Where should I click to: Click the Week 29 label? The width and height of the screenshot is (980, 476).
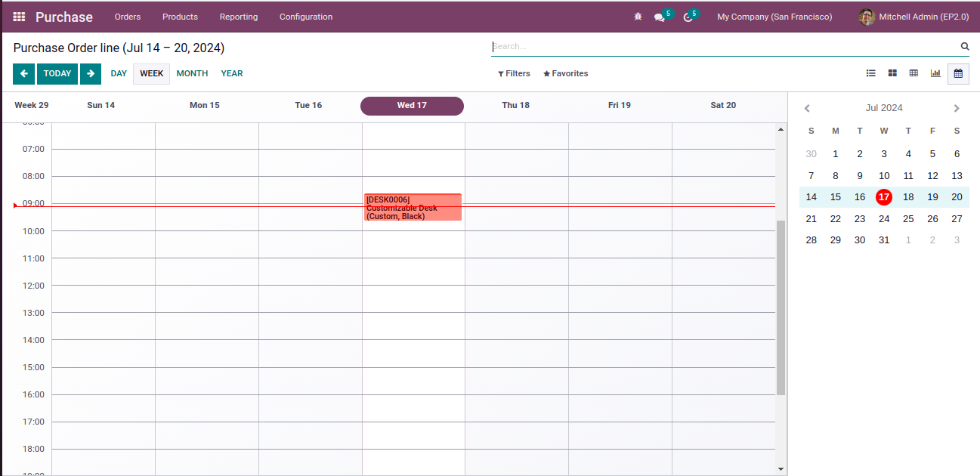click(32, 106)
